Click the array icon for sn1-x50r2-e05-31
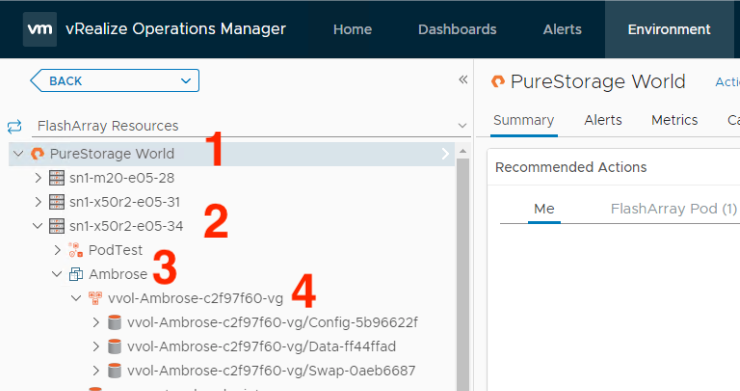 57,202
